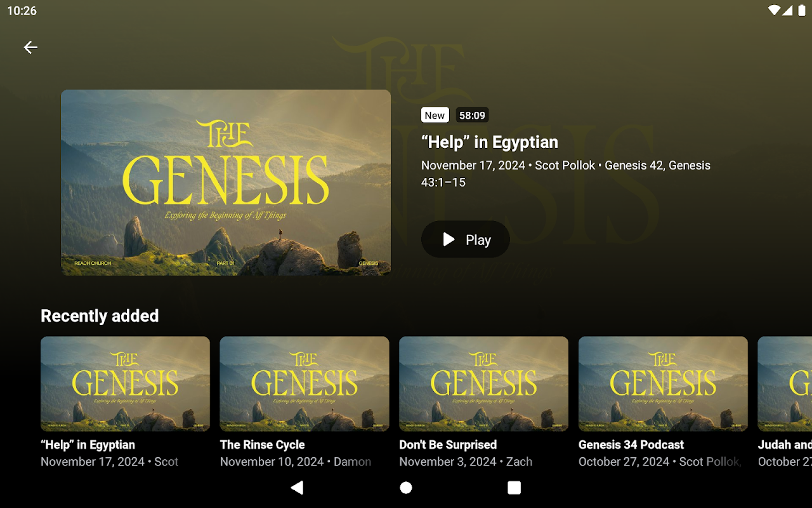Click the "New" badge label
Image resolution: width=812 pixels, height=508 pixels.
coord(435,115)
